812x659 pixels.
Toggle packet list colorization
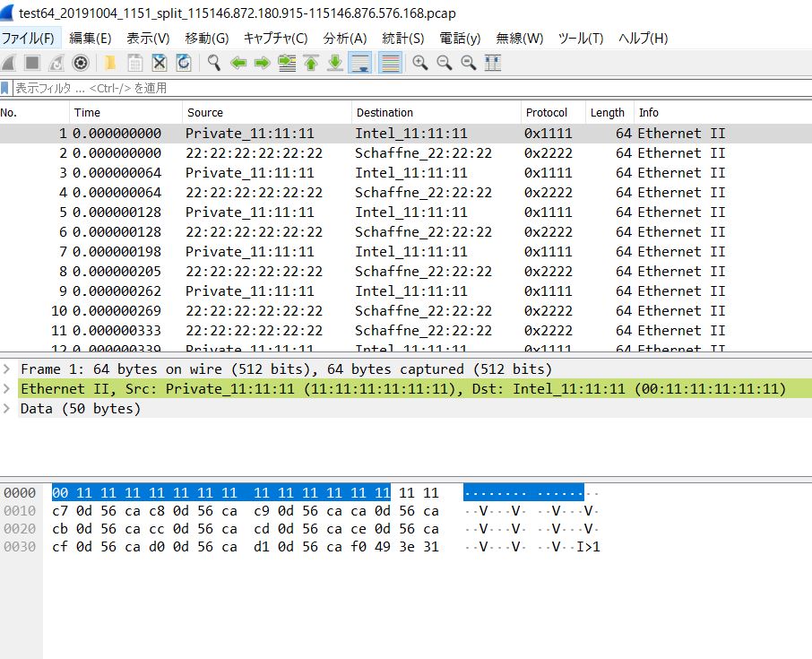point(390,63)
